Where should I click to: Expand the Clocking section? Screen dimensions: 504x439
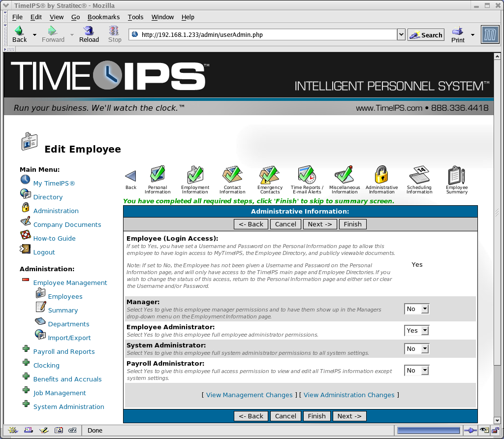[x=26, y=362]
